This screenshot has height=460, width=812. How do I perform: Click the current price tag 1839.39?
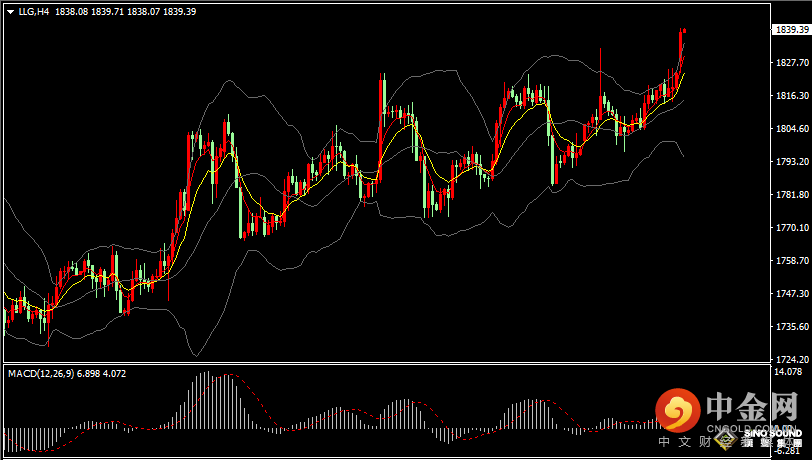click(791, 30)
